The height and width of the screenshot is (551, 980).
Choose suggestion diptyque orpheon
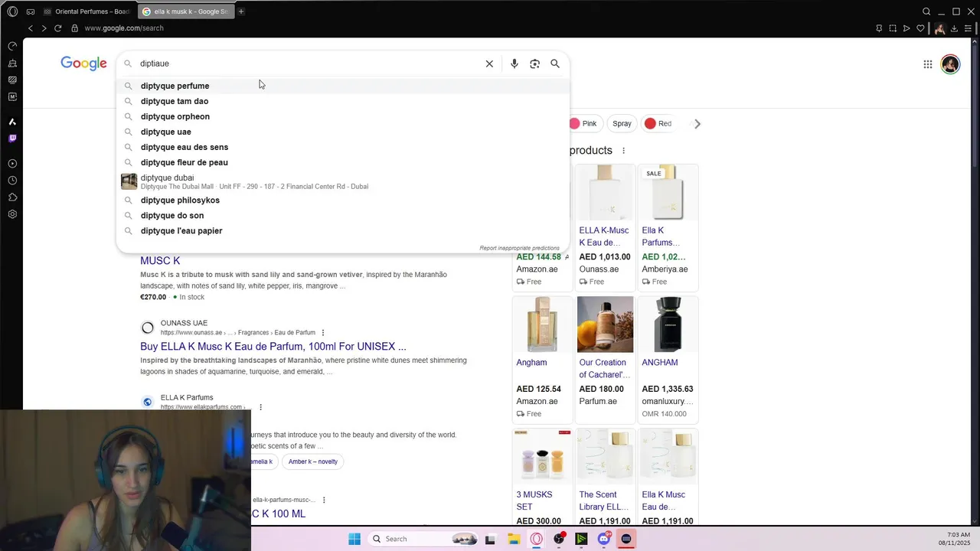pos(343,116)
